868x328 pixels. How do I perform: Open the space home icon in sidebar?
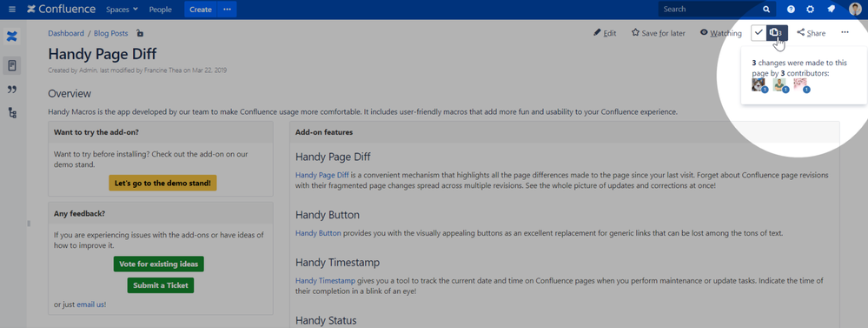12,37
